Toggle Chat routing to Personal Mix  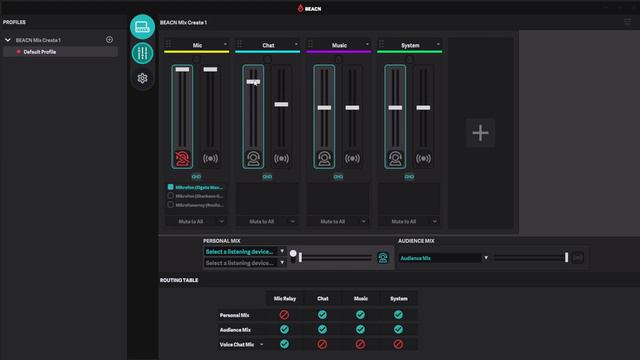click(x=322, y=315)
